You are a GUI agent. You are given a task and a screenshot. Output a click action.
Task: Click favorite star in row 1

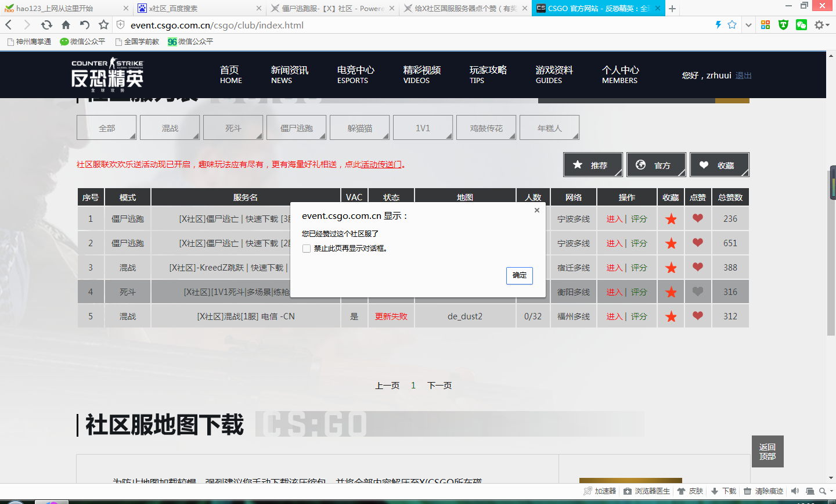click(x=671, y=219)
